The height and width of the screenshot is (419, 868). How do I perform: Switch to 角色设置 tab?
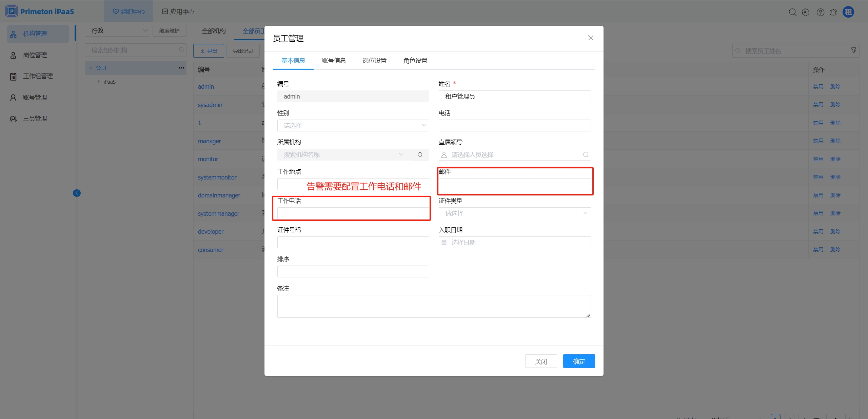tap(415, 61)
